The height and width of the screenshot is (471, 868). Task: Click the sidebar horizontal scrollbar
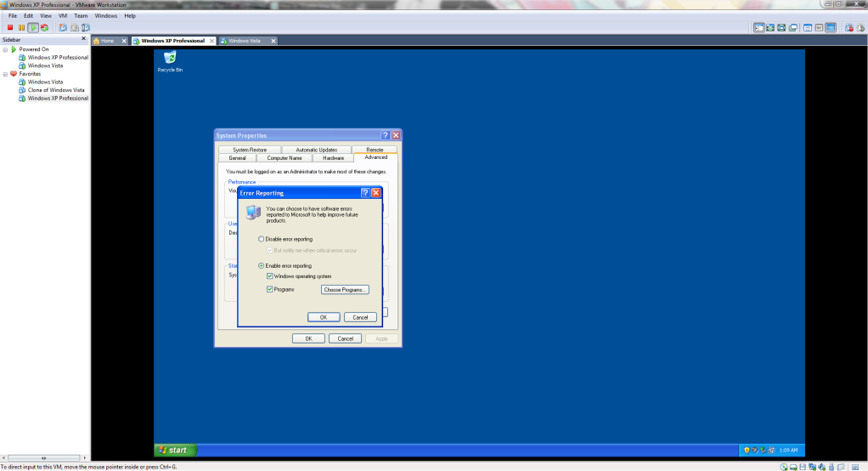click(x=43, y=457)
